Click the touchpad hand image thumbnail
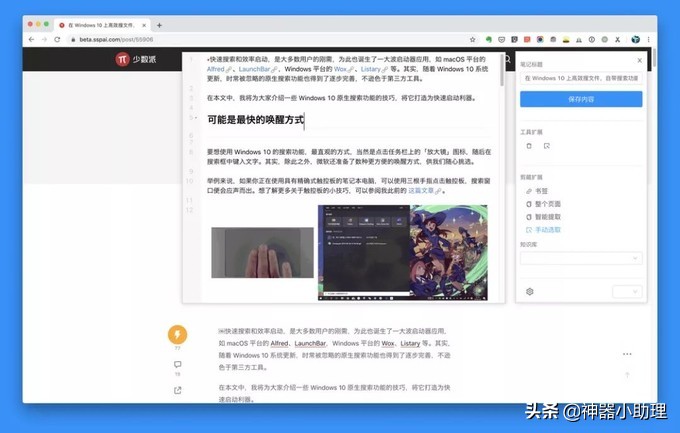 coord(262,253)
